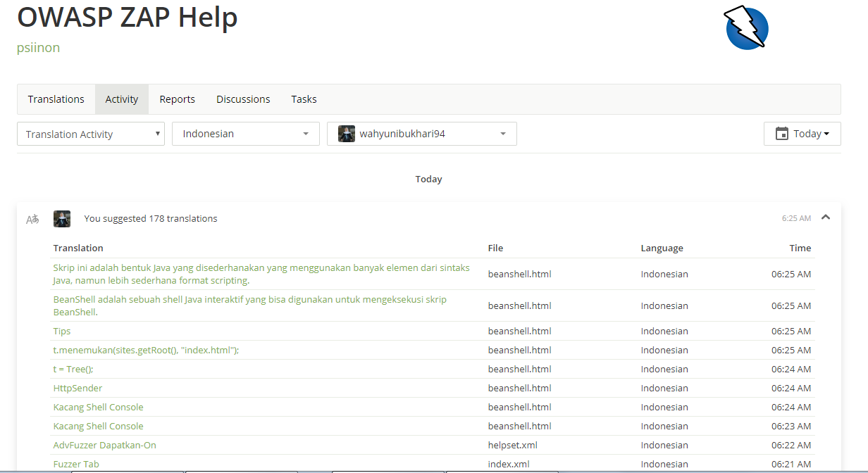Image resolution: width=868 pixels, height=473 pixels.
Task: Open the HttpSender translation link
Action: pyautogui.click(x=77, y=388)
